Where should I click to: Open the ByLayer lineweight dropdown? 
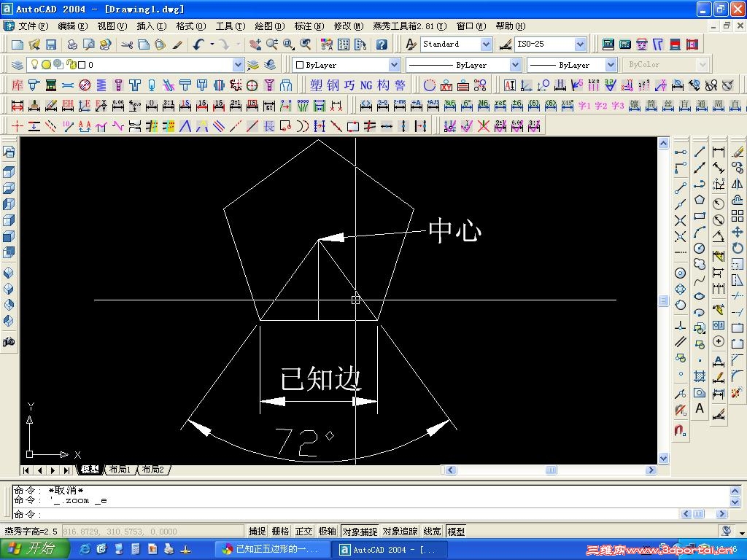coord(611,64)
